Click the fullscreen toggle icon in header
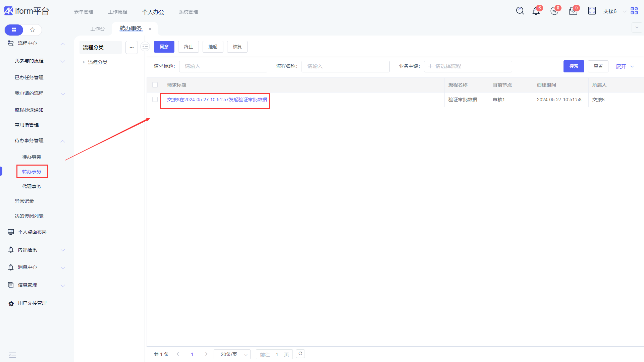The height and width of the screenshot is (362, 644). [x=592, y=11]
